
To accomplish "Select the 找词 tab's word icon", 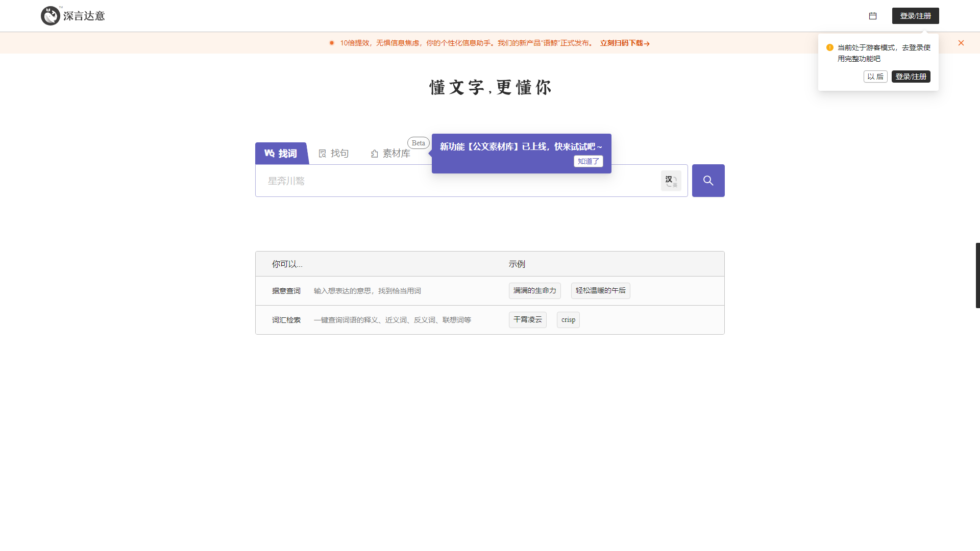I will 271,153.
